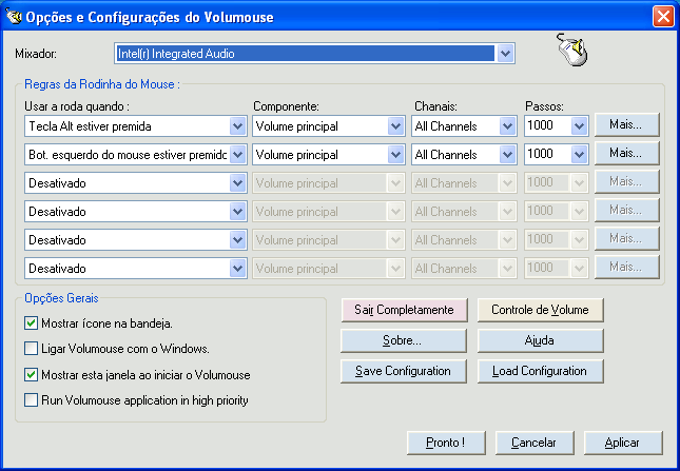This screenshot has width=680, height=471.
Task: Click Save Configuration
Action: (403, 371)
